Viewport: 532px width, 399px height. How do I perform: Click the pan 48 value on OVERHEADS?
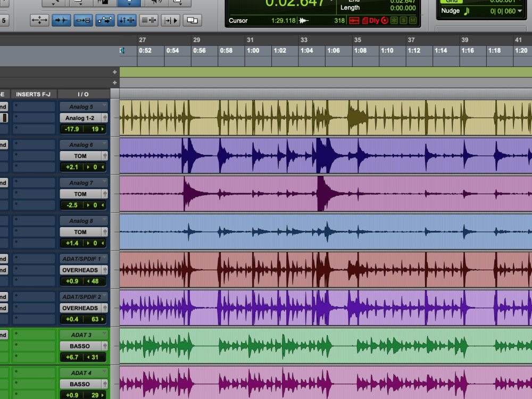95,281
